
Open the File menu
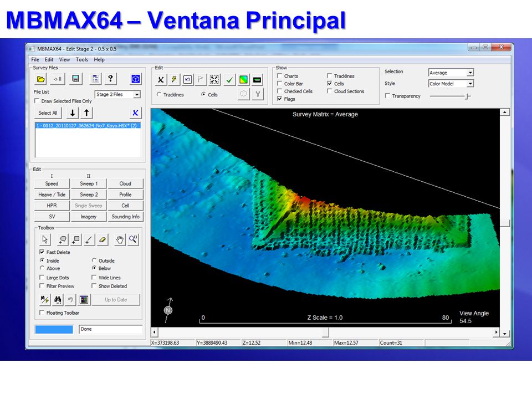pos(35,59)
